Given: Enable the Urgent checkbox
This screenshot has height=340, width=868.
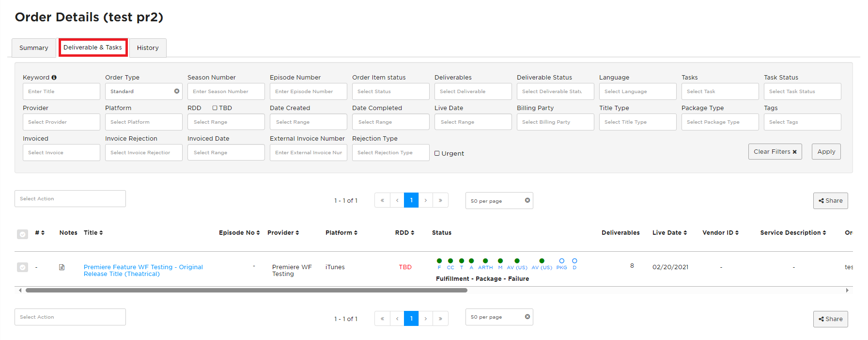Looking at the screenshot, I should 437,153.
